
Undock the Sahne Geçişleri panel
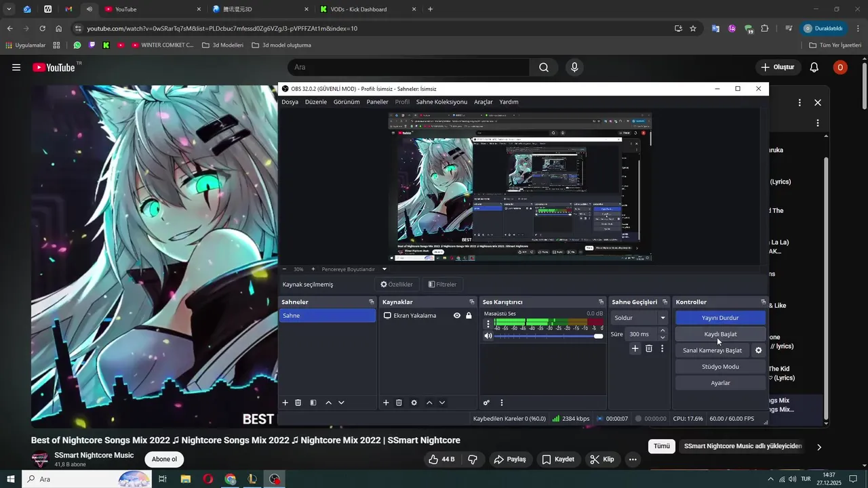tap(665, 302)
